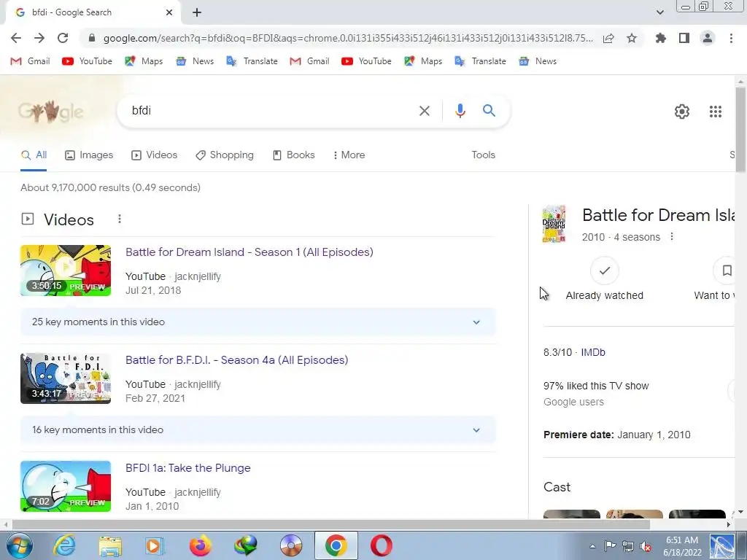The width and height of the screenshot is (747, 560).
Task: Bookmark this page with the star icon
Action: 632,38
